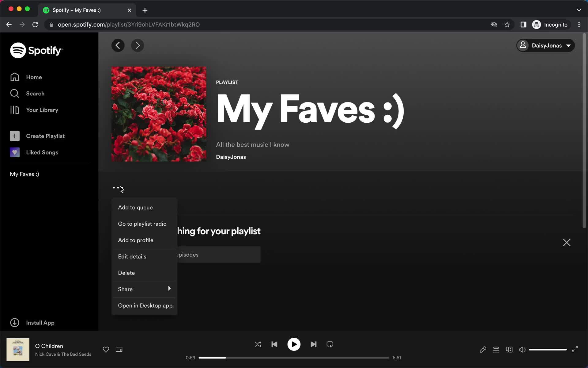Click the skip to next track icon

[313, 344]
